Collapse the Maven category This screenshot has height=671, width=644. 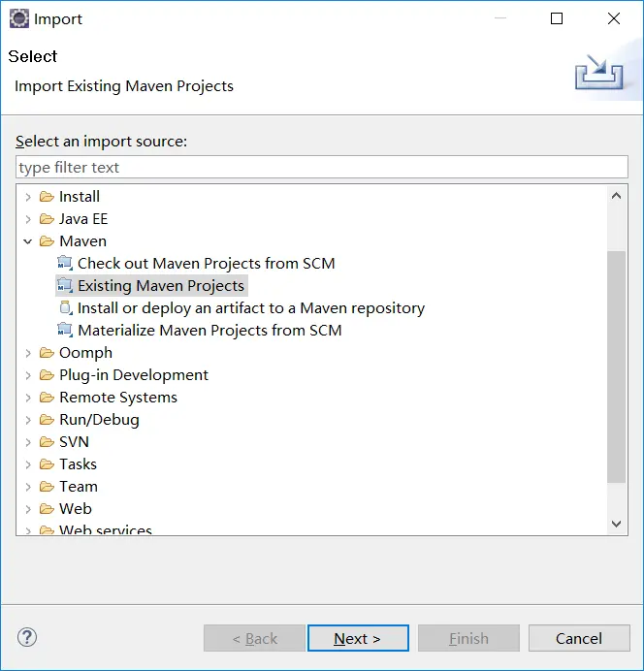point(28,241)
